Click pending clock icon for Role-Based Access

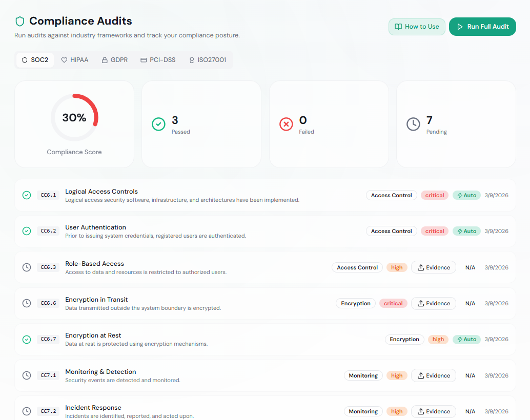[x=27, y=267]
